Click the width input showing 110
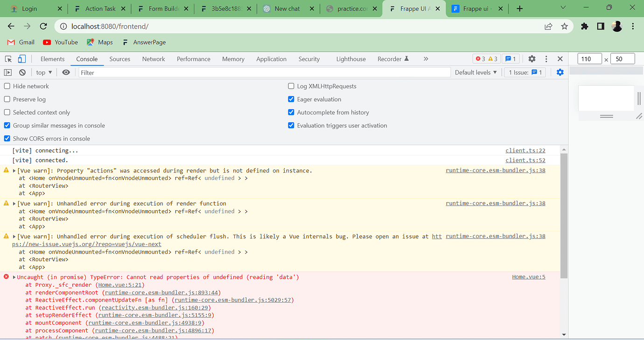Image resolution: width=644 pixels, height=340 pixels. (589, 58)
